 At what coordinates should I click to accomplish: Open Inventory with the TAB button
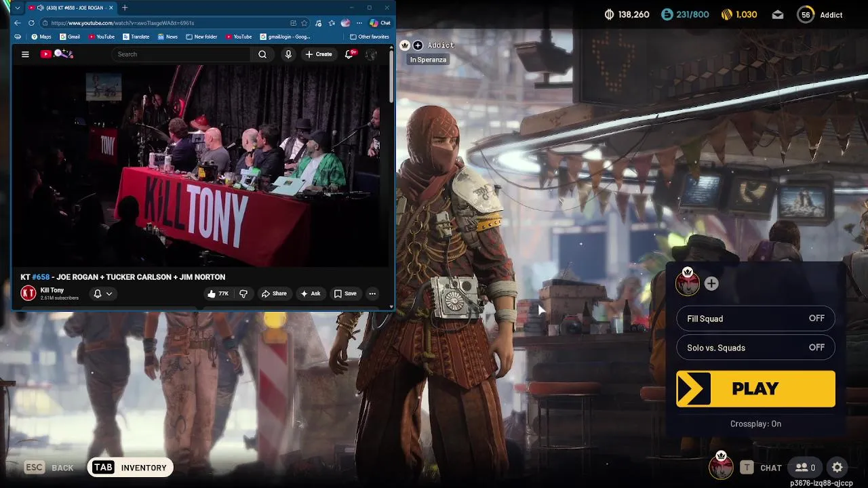pos(130,468)
